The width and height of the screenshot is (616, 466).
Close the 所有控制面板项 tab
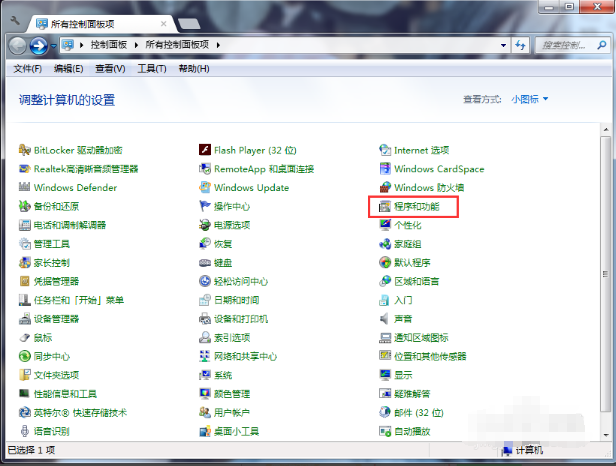click(x=163, y=24)
